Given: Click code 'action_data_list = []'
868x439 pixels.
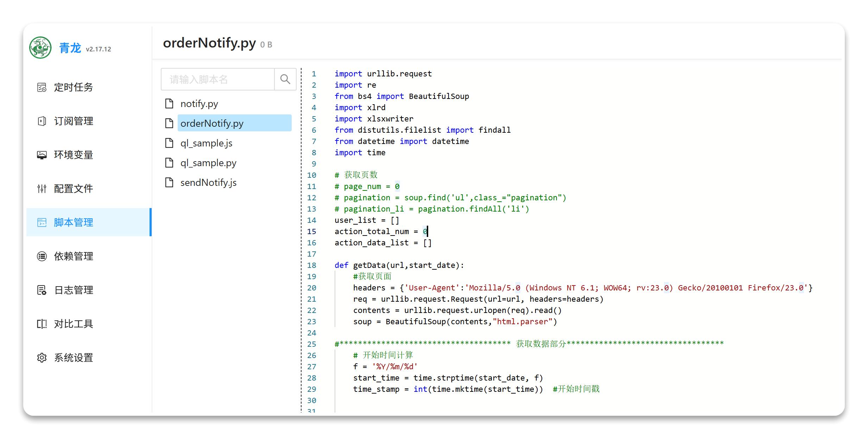Looking at the screenshot, I should pos(383,243).
